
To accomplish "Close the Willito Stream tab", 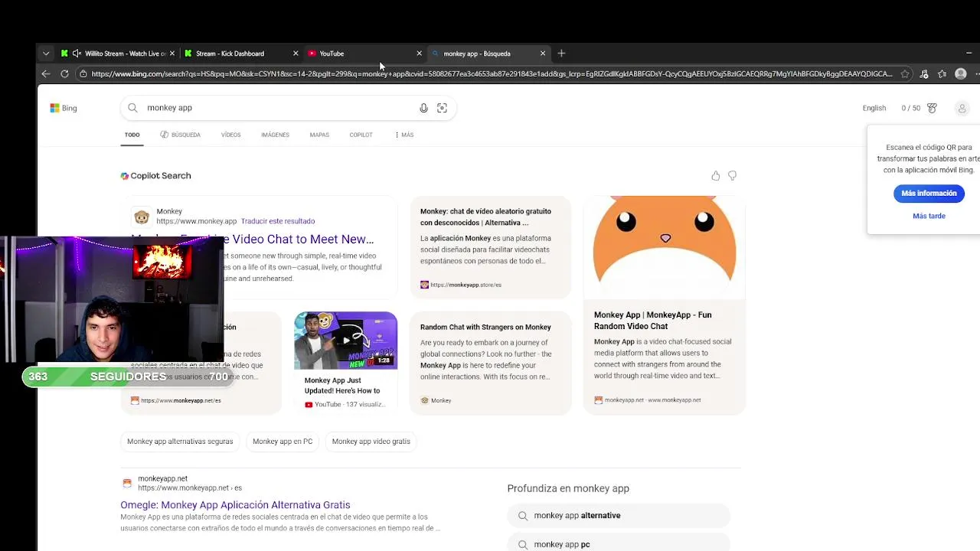I will click(172, 54).
